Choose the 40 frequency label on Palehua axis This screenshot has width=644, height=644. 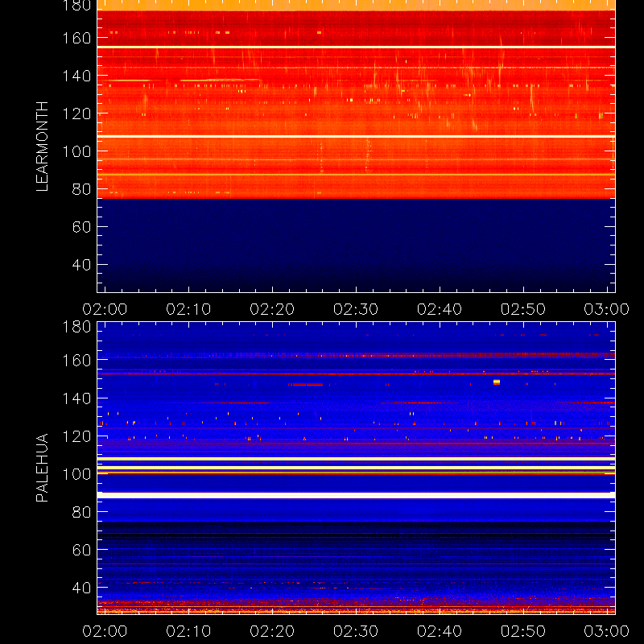click(x=82, y=588)
